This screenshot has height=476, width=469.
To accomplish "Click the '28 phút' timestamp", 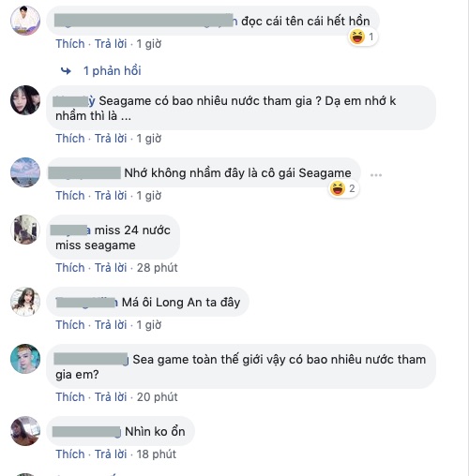I will [x=158, y=268].
